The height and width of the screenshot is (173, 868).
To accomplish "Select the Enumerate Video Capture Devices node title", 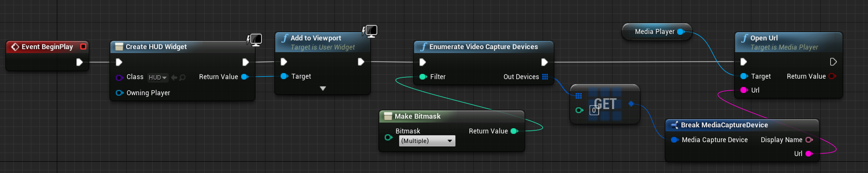I will 484,47.
